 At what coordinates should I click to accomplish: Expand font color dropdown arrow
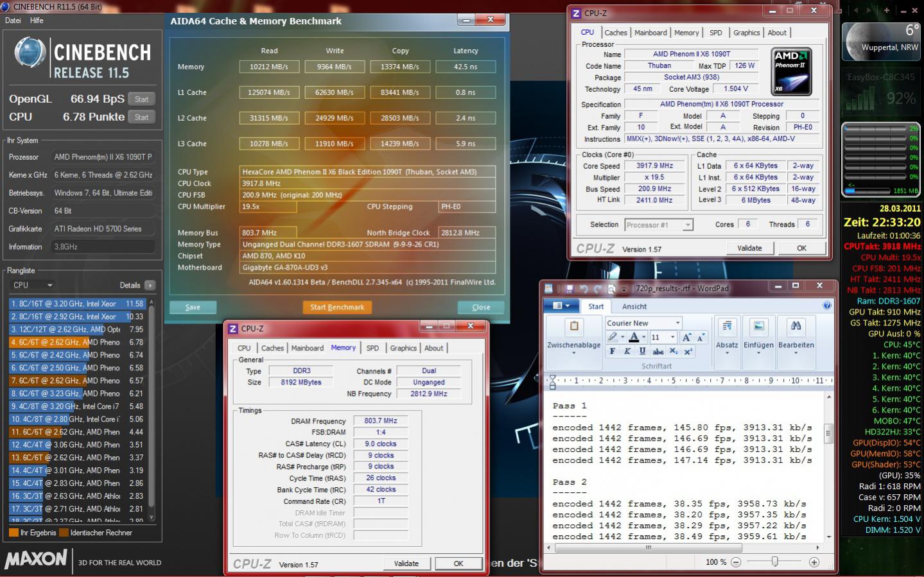tap(643, 337)
